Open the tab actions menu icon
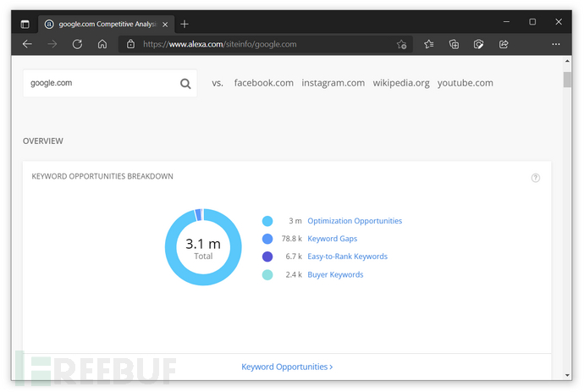 tap(25, 25)
